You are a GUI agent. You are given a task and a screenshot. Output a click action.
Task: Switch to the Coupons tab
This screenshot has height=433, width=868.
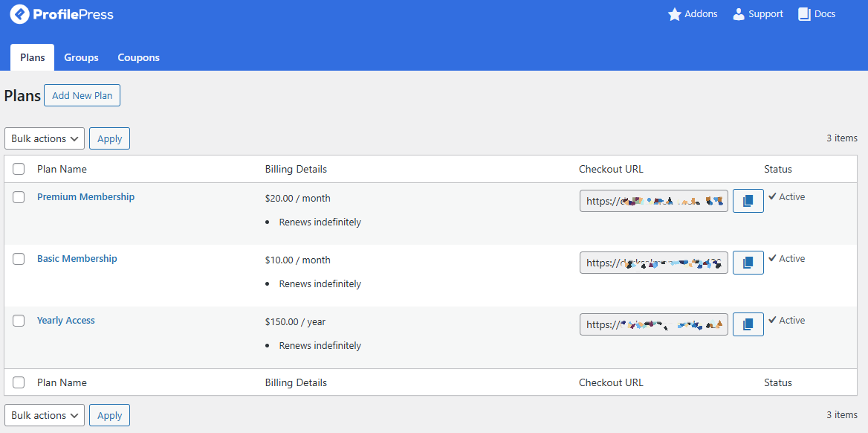click(138, 57)
